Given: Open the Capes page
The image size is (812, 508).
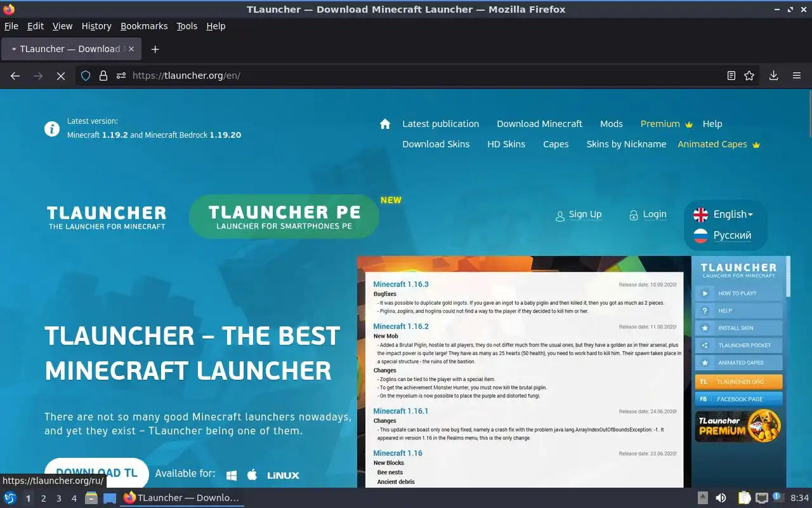Looking at the screenshot, I should point(556,144).
